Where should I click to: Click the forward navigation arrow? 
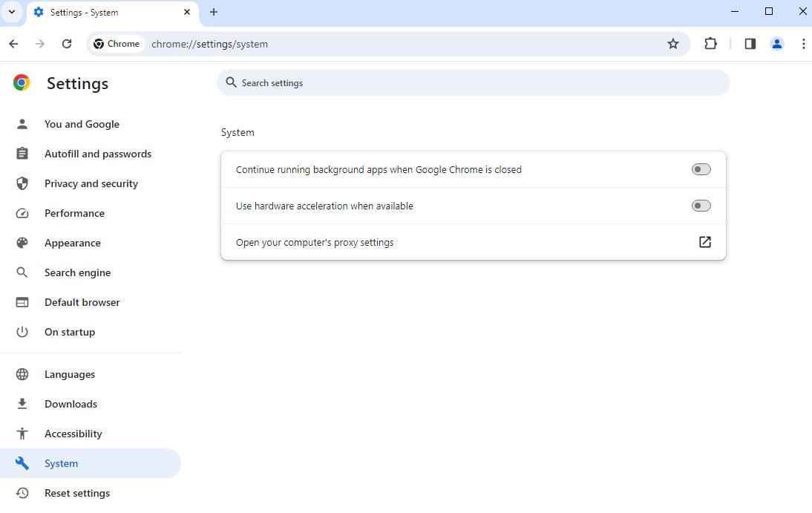(x=40, y=44)
